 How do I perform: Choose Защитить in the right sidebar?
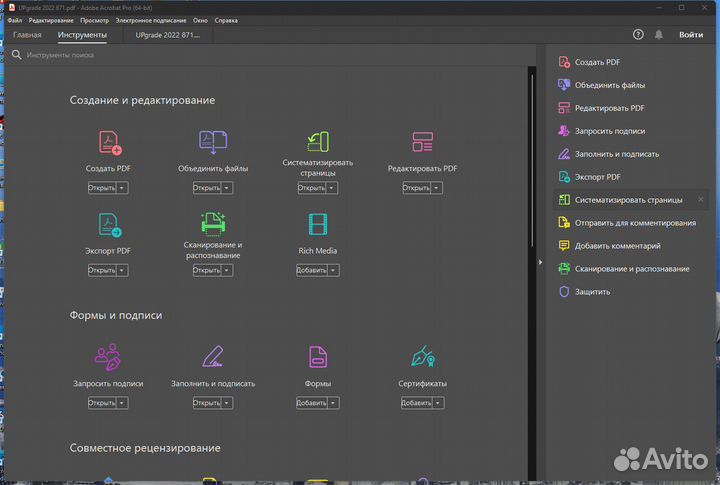584,292
